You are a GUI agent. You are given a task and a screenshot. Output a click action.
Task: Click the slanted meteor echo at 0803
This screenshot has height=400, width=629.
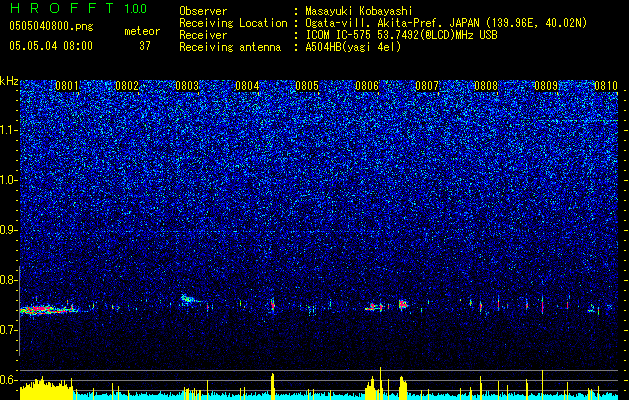[192, 299]
